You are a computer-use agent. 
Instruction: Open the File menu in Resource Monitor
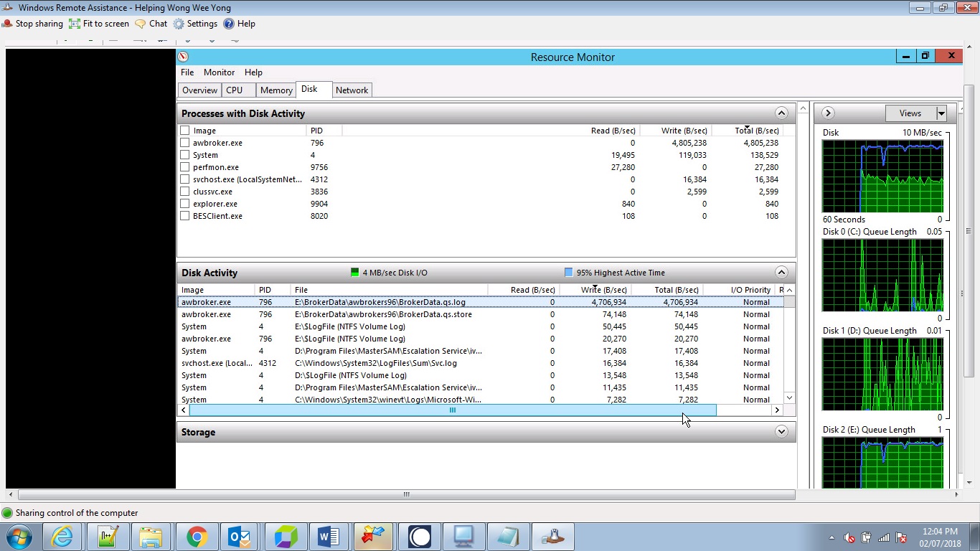tap(187, 72)
